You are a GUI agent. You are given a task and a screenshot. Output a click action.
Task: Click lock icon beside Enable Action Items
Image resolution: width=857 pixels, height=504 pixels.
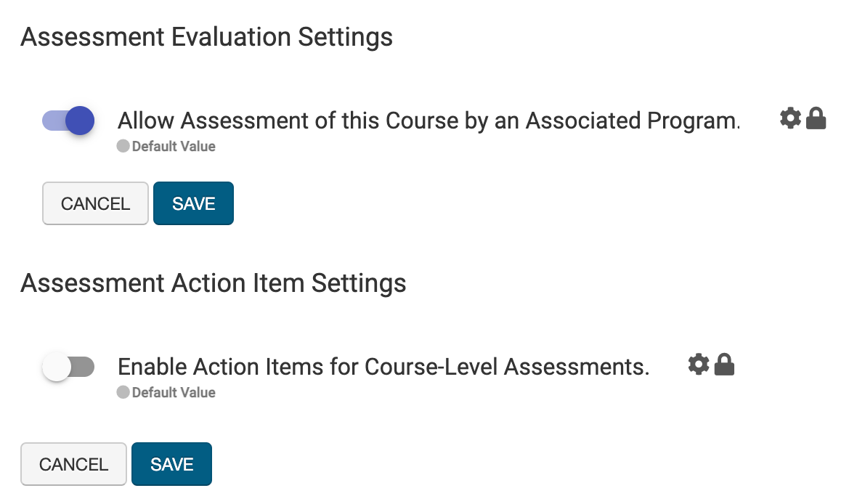point(724,365)
